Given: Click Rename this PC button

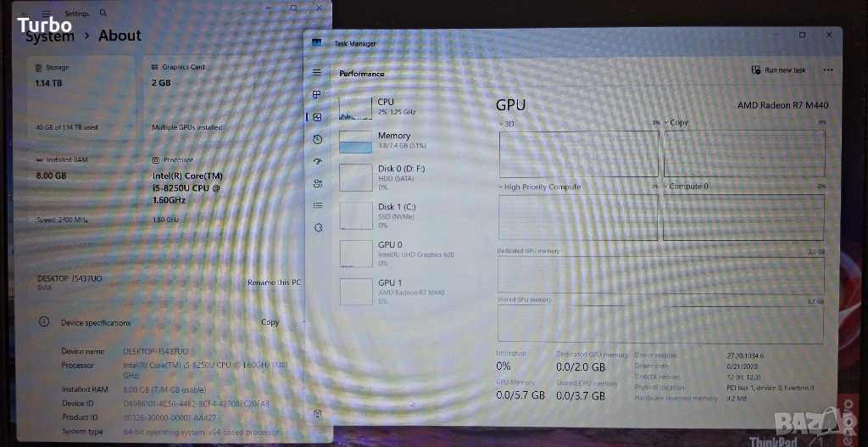Looking at the screenshot, I should (x=274, y=282).
